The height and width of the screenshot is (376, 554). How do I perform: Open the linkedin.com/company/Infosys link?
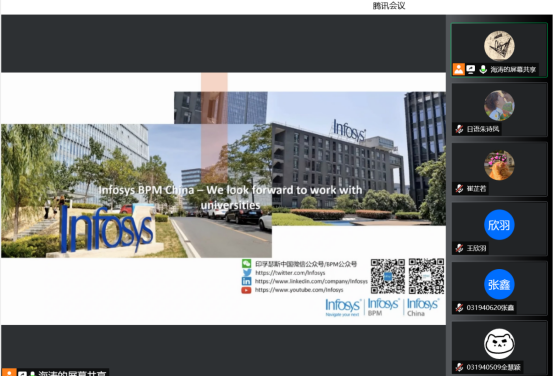pyautogui.click(x=311, y=281)
